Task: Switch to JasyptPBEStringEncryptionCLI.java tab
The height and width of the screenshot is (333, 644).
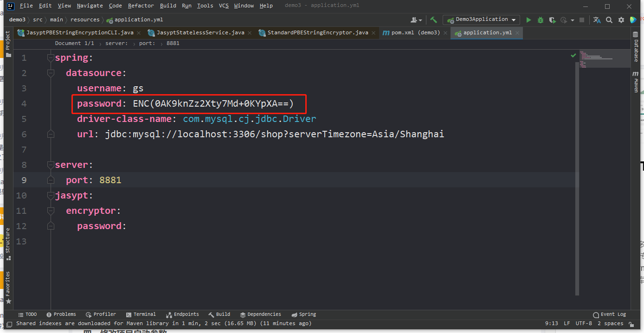Action: 80,33
